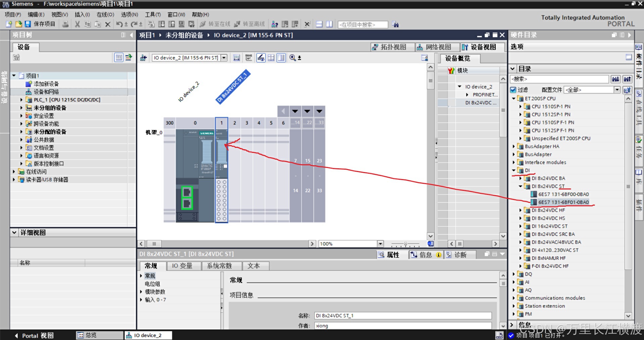Click the search-in-project binoculars icon

tap(396, 24)
